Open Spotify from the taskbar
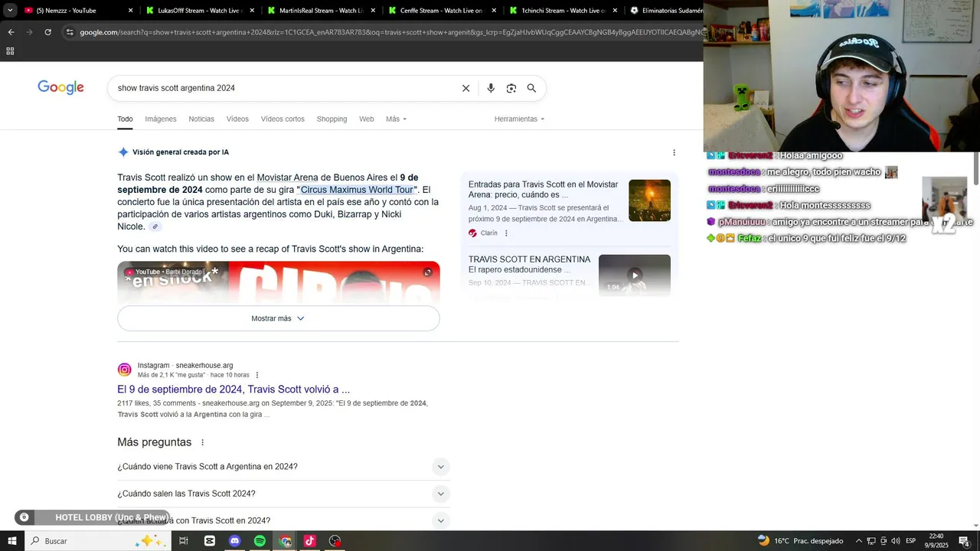The image size is (980, 551). coord(260,541)
